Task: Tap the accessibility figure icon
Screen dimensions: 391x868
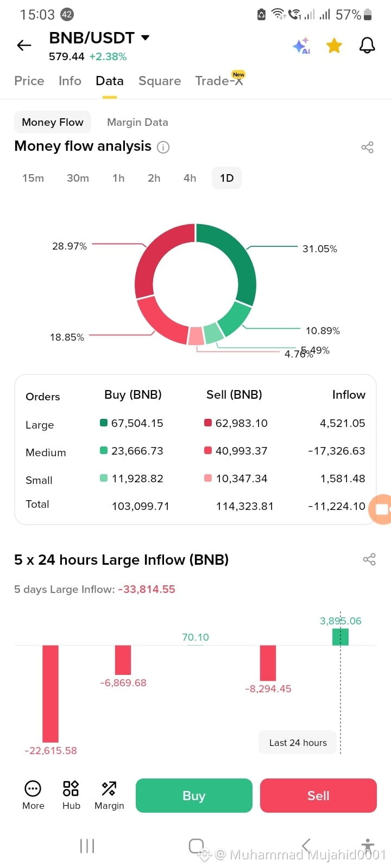Action: pyautogui.click(x=368, y=845)
